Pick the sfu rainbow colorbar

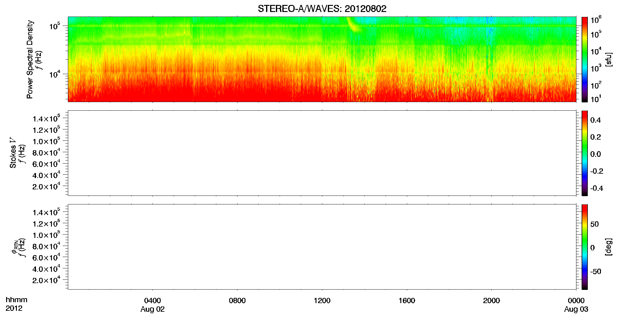coord(584,59)
